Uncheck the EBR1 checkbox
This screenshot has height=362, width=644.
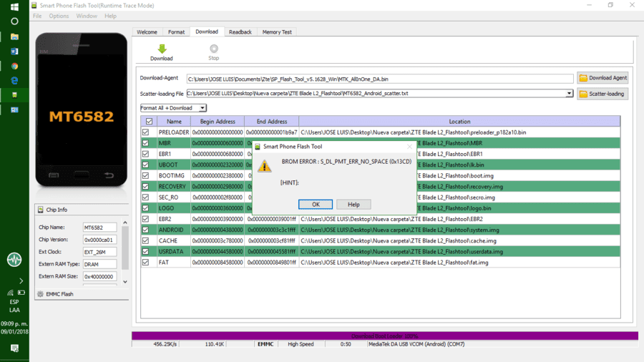[x=145, y=154]
